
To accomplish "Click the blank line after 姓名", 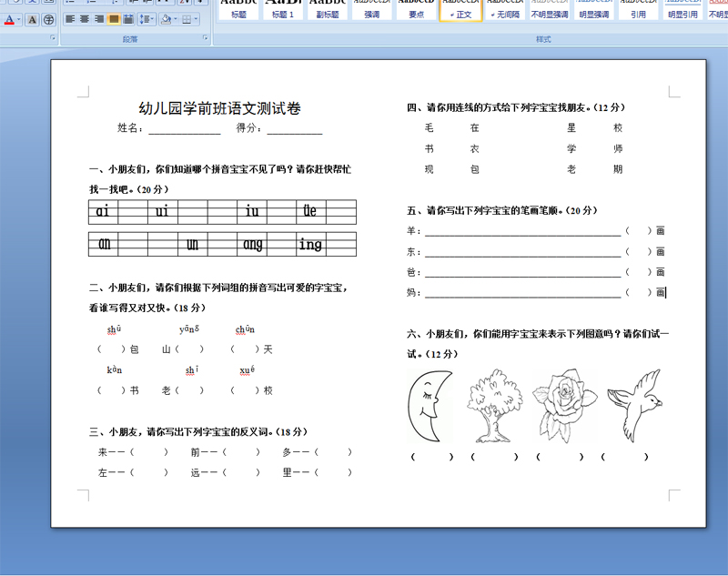I will point(185,130).
